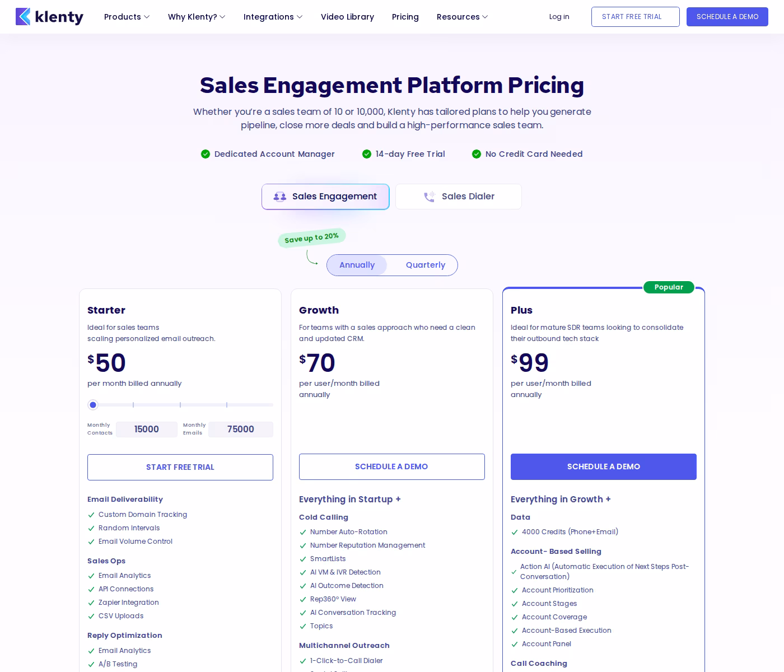Click checkmark next to Account Stages
This screenshot has width=784, height=672.
(x=515, y=604)
